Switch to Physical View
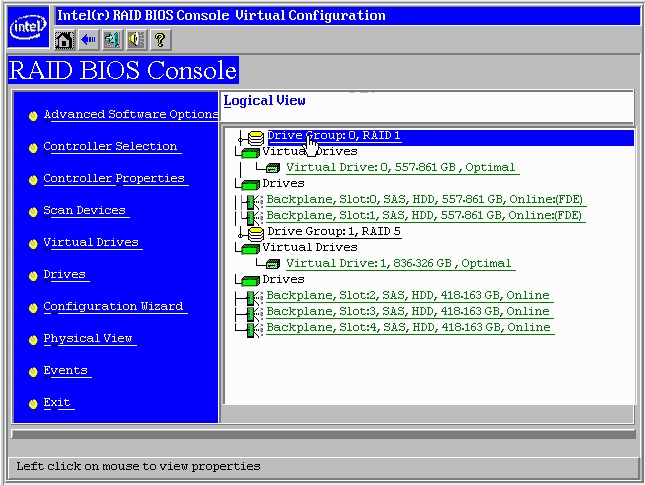The width and height of the screenshot is (645, 485). 88,339
